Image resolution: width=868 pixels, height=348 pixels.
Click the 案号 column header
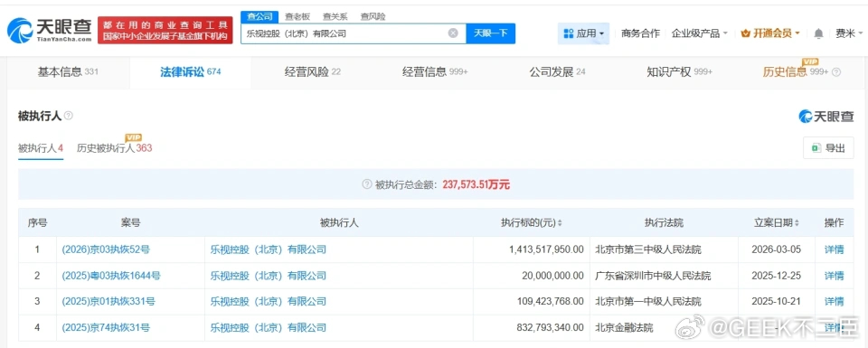[130, 223]
